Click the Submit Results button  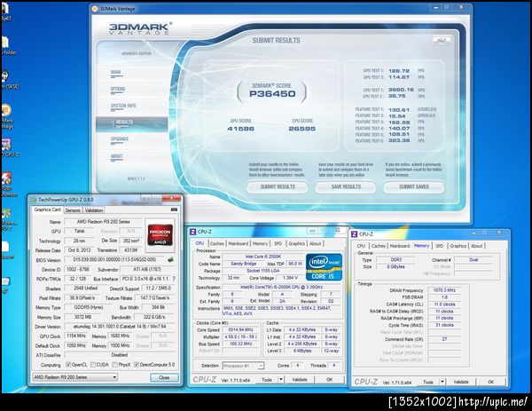click(278, 186)
